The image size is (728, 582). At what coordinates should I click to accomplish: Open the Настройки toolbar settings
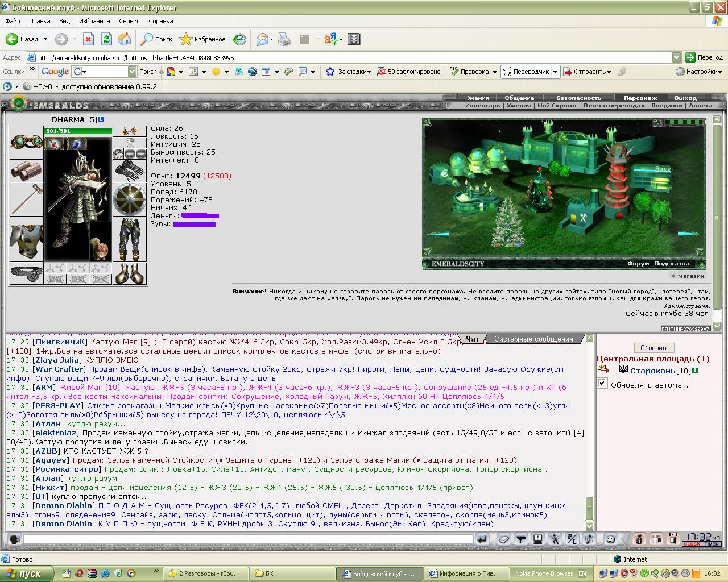(x=699, y=72)
